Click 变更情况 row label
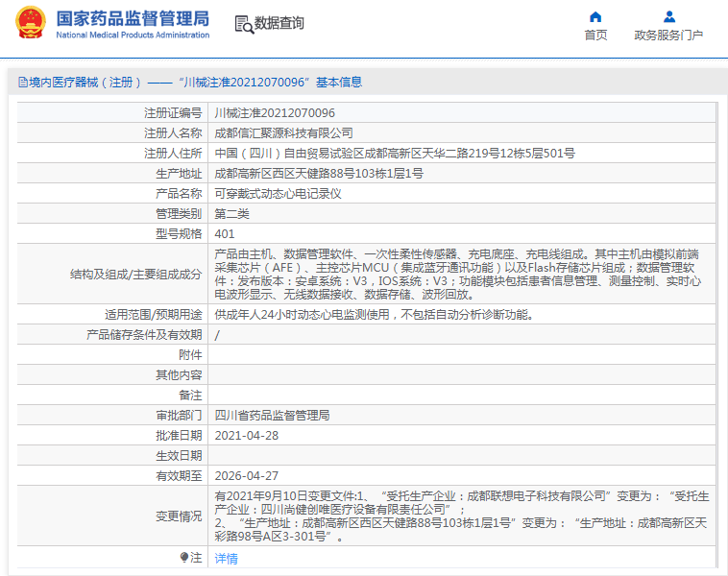The width and height of the screenshot is (728, 576). [179, 516]
